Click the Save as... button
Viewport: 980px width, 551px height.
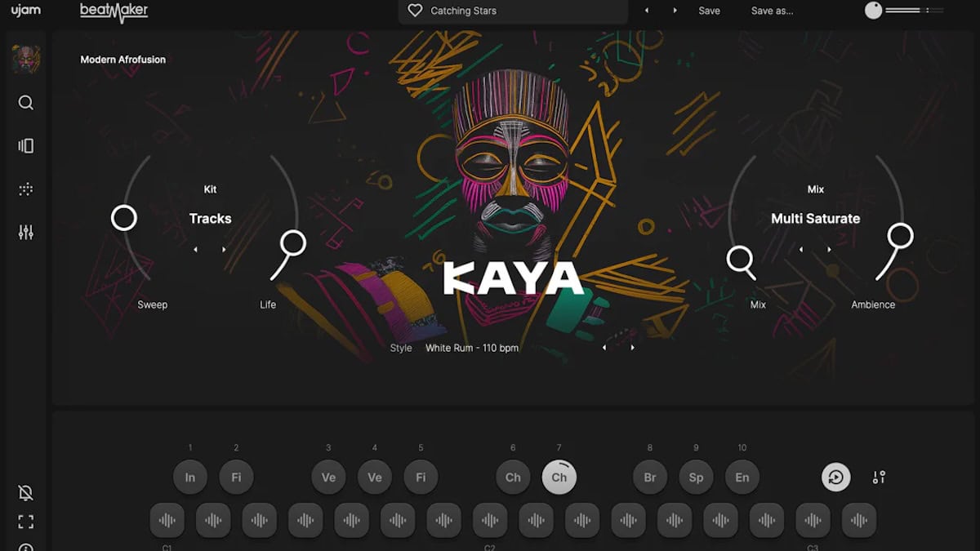tap(772, 11)
